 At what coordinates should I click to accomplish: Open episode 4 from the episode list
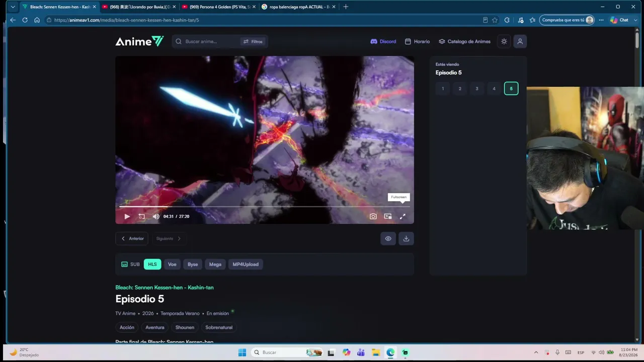494,88
